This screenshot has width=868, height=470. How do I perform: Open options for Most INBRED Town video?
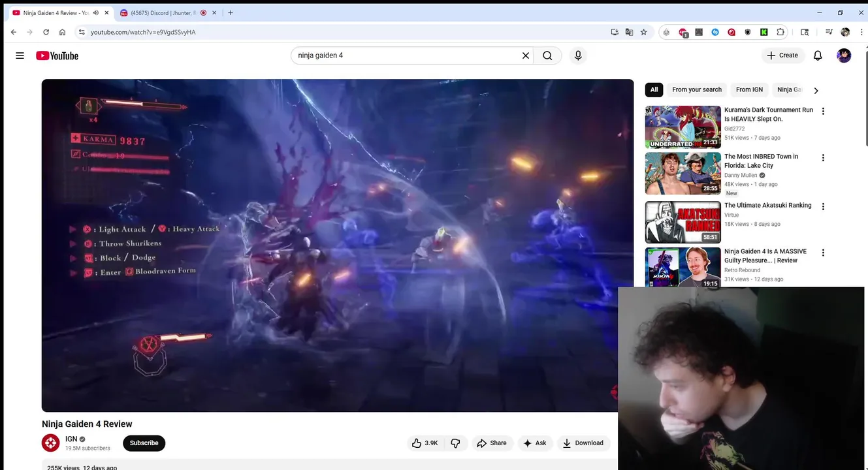(x=823, y=157)
